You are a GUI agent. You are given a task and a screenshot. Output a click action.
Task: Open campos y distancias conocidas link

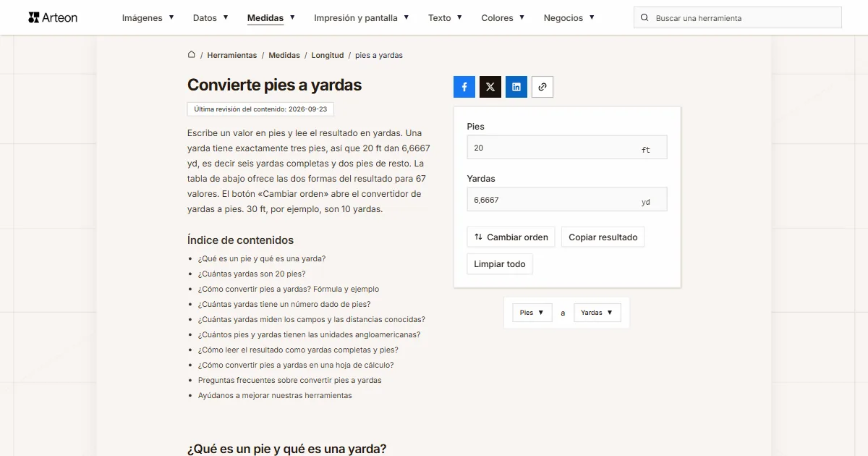[x=312, y=319]
